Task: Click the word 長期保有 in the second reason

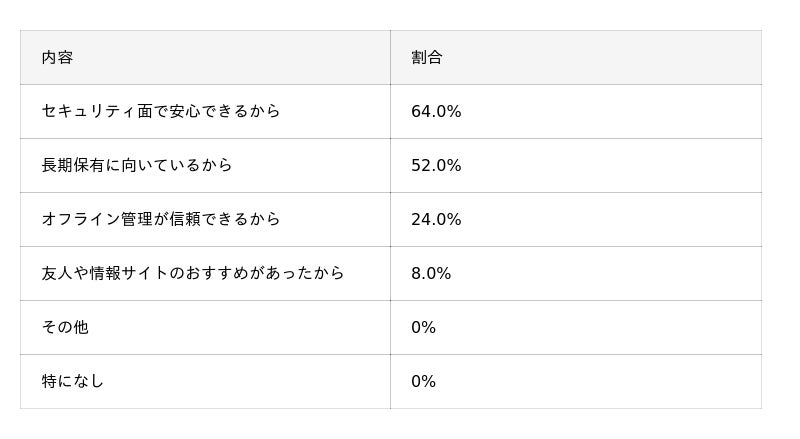Action: click(73, 166)
